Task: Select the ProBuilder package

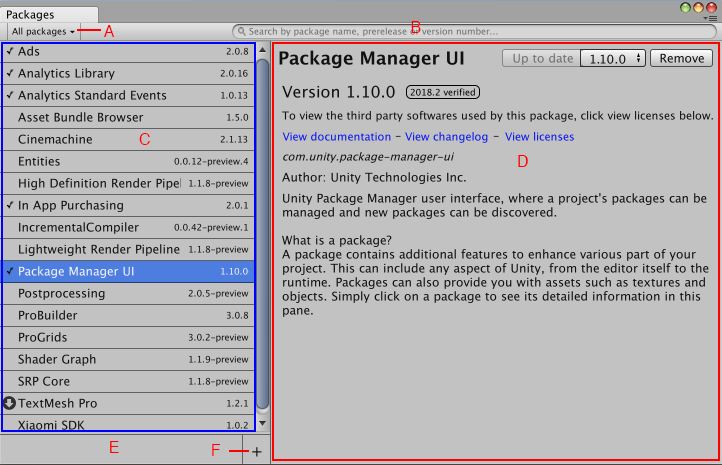Action: 128,315
